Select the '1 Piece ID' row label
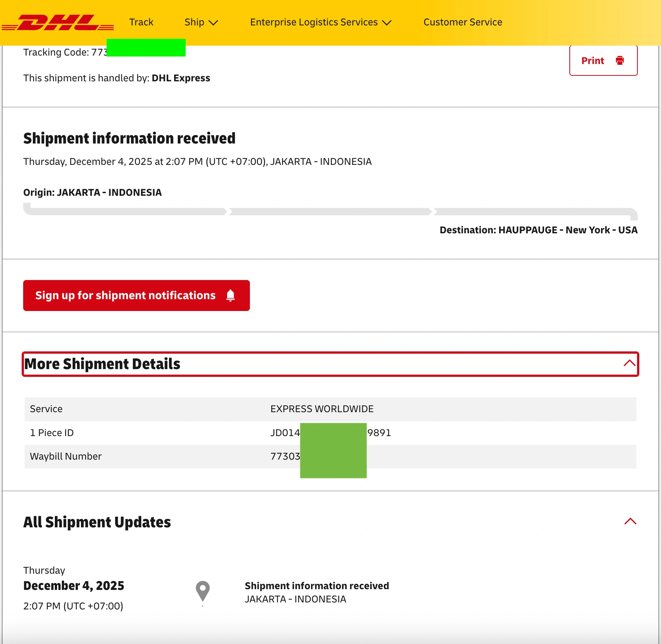This screenshot has width=661, height=644. tap(52, 433)
